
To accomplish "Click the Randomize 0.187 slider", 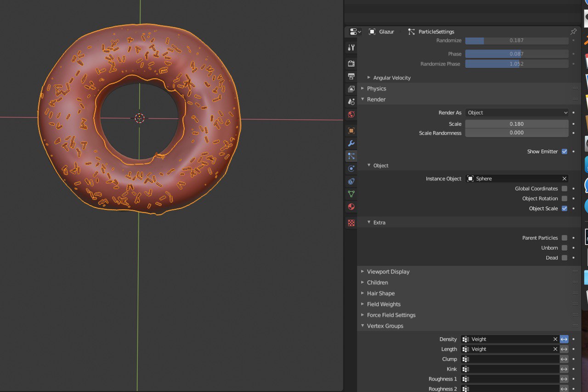I will tap(517, 40).
